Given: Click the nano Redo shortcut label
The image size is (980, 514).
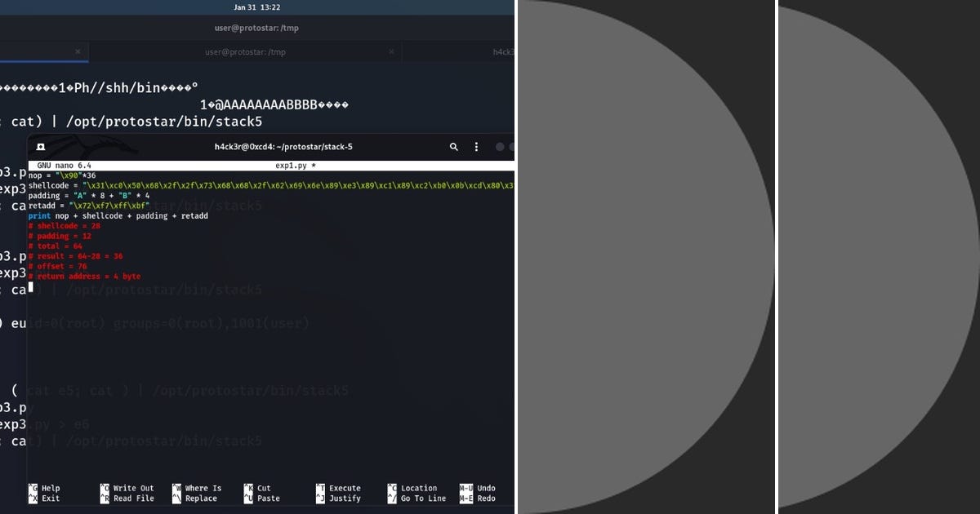Looking at the screenshot, I should 486,498.
